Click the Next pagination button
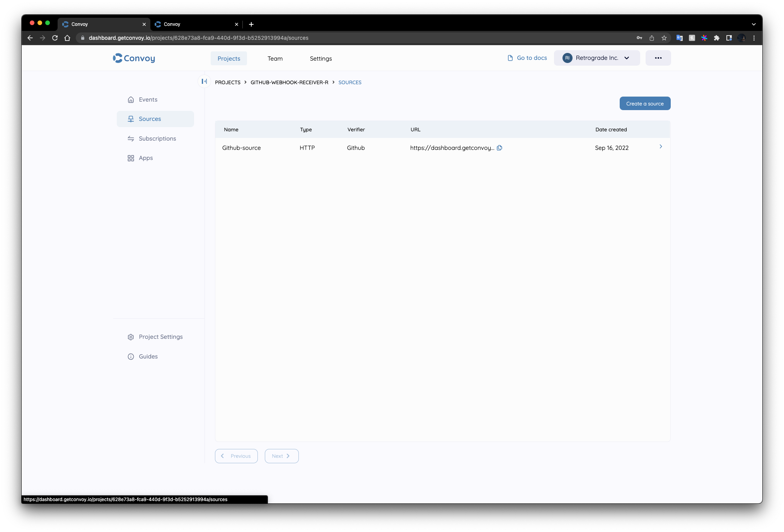Viewport: 784px width, 532px height. (281, 456)
